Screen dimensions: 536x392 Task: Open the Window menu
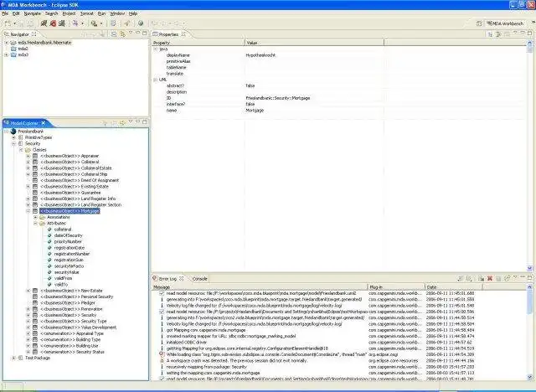117,13
